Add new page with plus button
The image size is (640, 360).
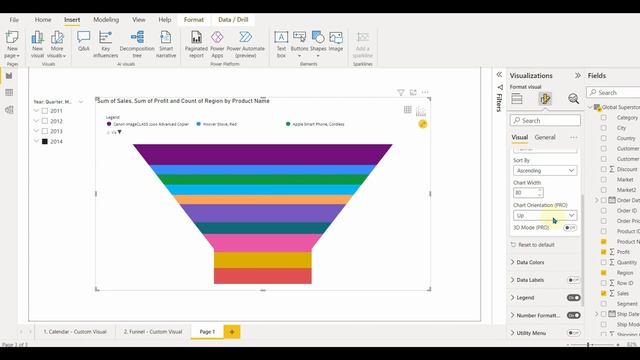(232, 332)
